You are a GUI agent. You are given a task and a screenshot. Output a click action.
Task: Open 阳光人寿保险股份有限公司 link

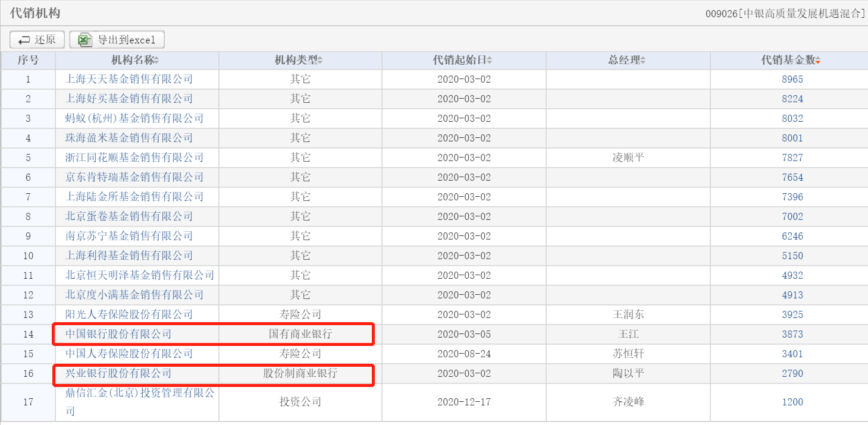[129, 314]
